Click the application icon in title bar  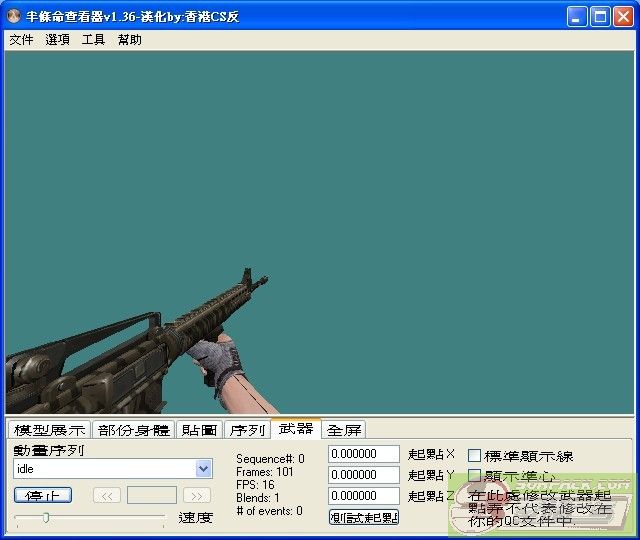13,16
